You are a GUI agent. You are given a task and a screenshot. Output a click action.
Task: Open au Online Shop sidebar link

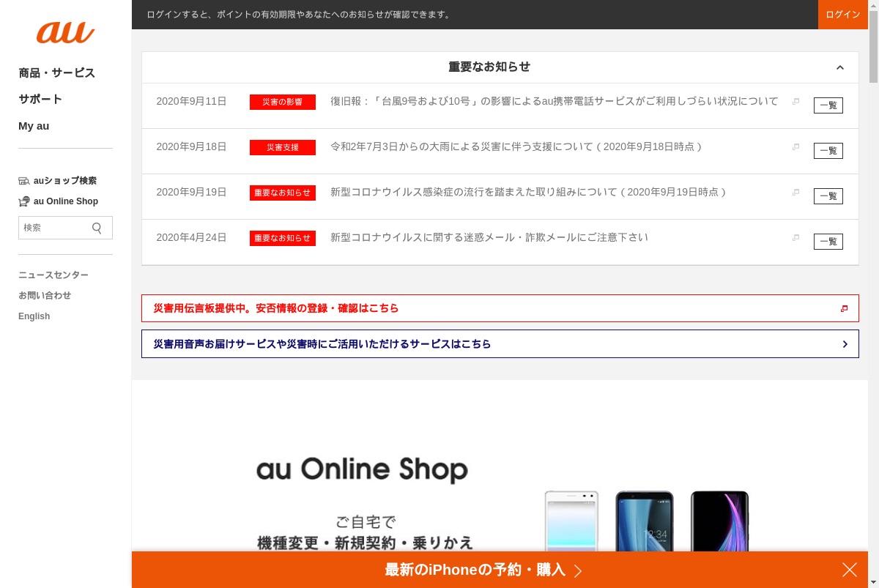click(x=66, y=201)
